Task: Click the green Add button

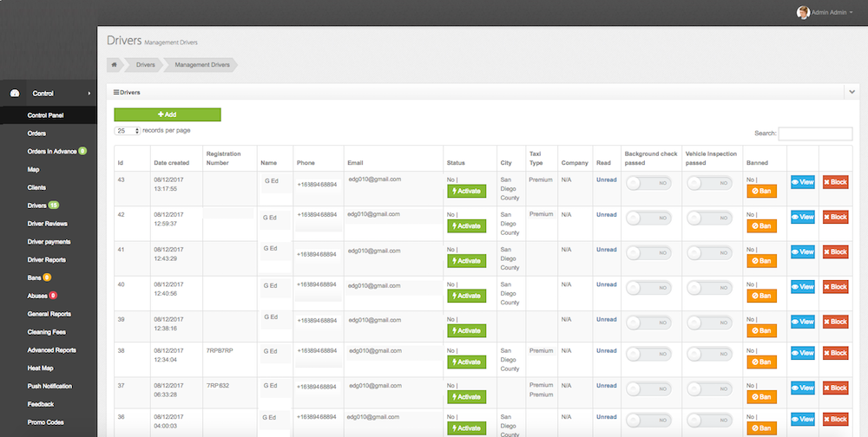Action: pos(168,114)
